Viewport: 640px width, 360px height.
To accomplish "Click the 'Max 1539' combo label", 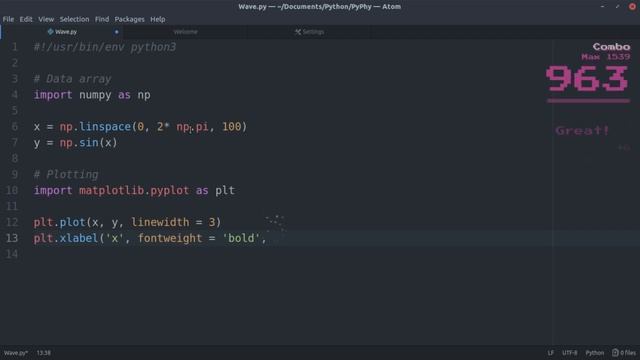I will [x=606, y=57].
